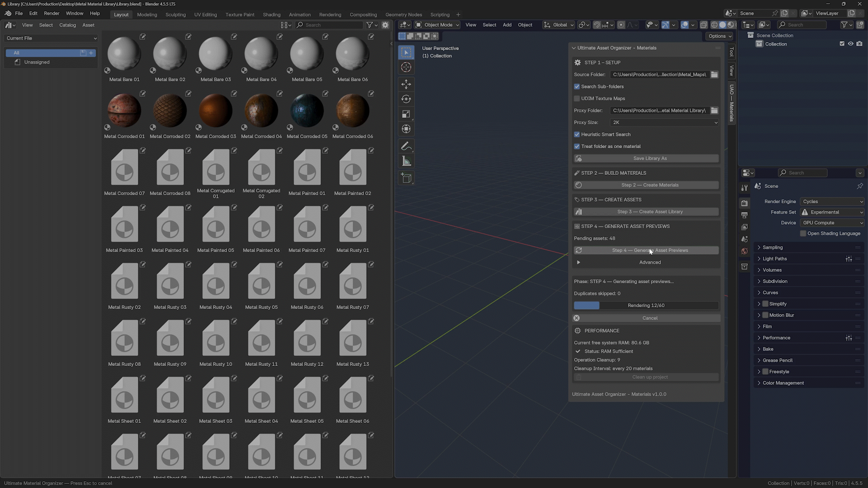Toggle Treat folder as one material
This screenshot has height=488, width=868.
coord(577,146)
